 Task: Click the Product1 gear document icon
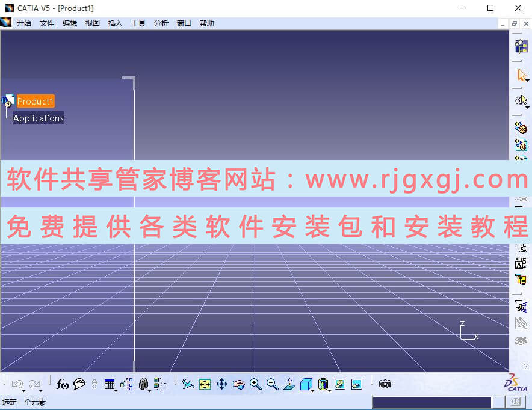click(x=8, y=100)
